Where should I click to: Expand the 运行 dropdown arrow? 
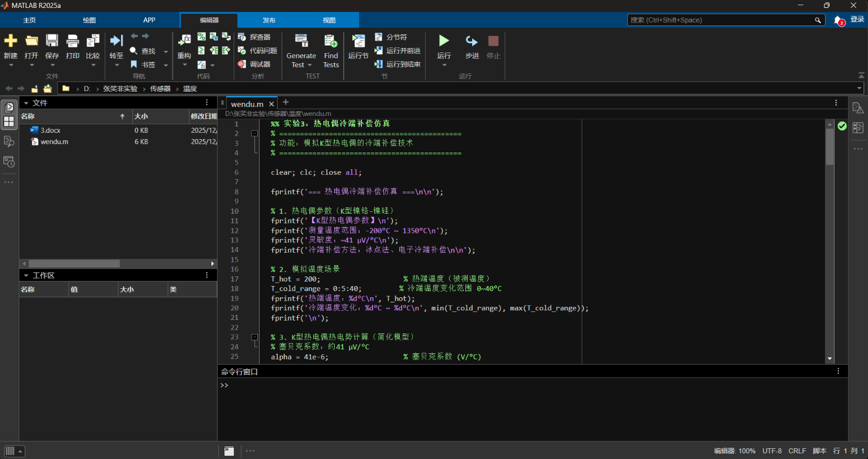pos(444,65)
